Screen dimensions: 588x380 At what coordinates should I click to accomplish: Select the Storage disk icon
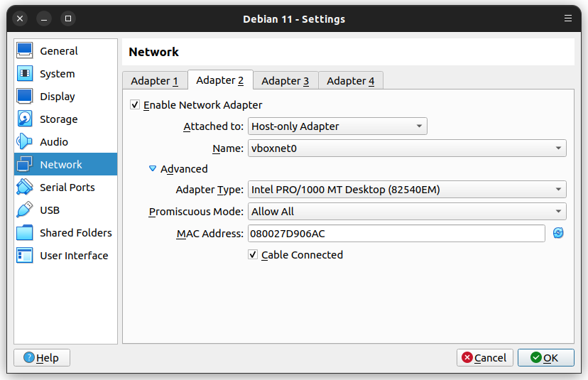(x=25, y=119)
